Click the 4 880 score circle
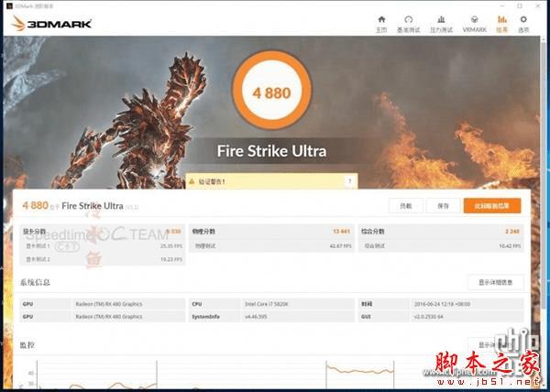Image resolution: width=550 pixels, height=392 pixels. [x=272, y=91]
